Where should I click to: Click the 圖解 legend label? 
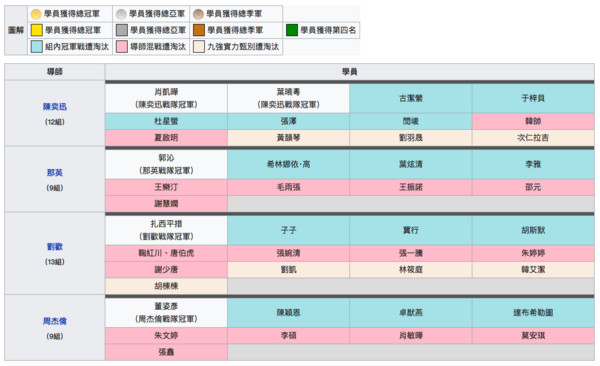click(16, 30)
